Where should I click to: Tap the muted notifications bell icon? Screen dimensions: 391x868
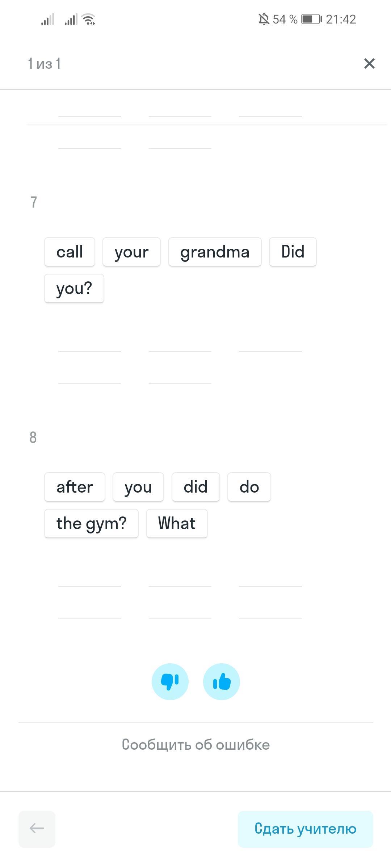click(x=264, y=19)
